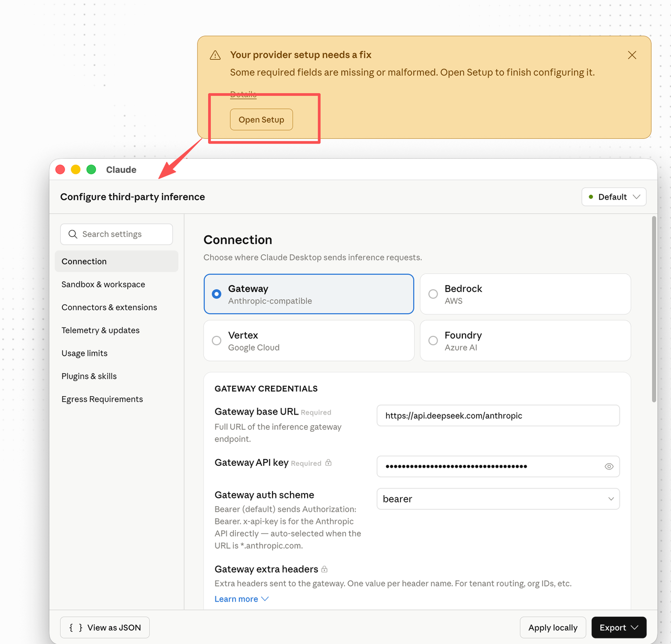Viewport: 671px width, 644px height.
Task: Click the lock icon beside Gateway API key
Action: (328, 463)
